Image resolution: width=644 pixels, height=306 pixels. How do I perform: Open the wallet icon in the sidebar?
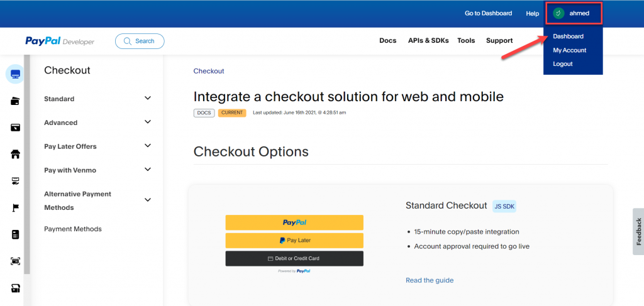15,101
